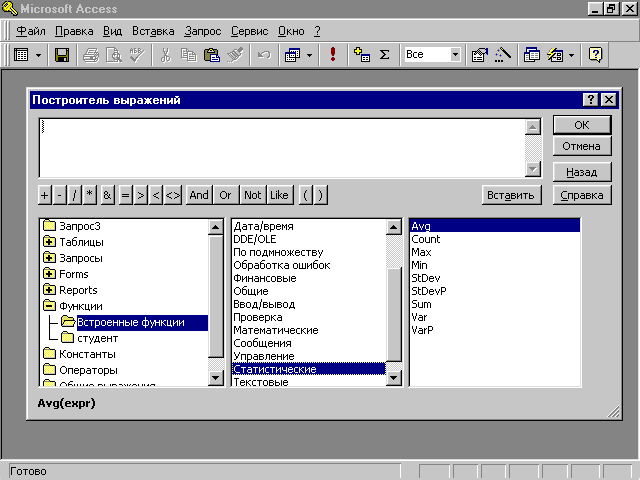Run the query with red exclamation icon
The width and height of the screenshot is (640, 480).
point(333,55)
